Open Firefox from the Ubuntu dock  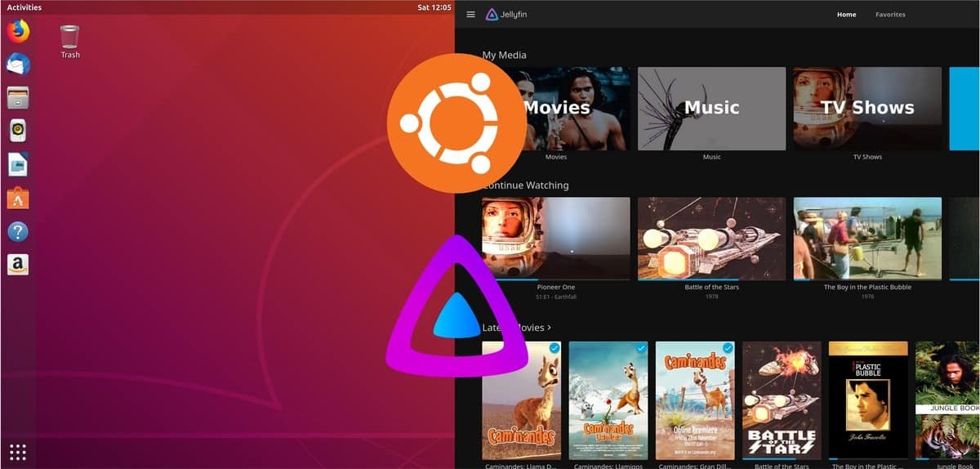click(18, 31)
